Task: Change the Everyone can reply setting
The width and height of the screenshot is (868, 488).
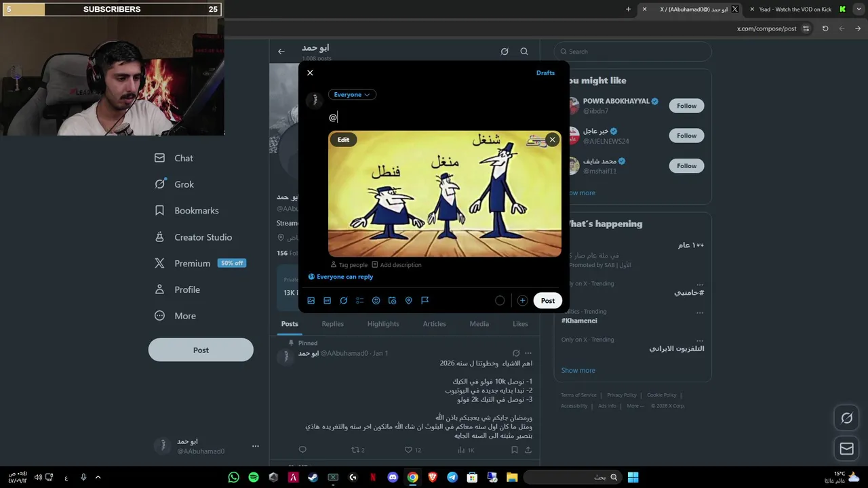Action: (340, 277)
